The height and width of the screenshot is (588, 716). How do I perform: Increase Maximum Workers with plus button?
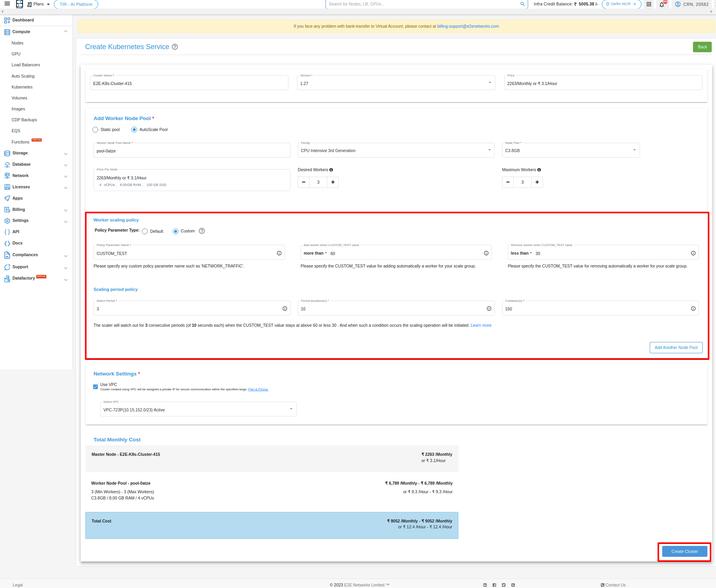(x=537, y=182)
